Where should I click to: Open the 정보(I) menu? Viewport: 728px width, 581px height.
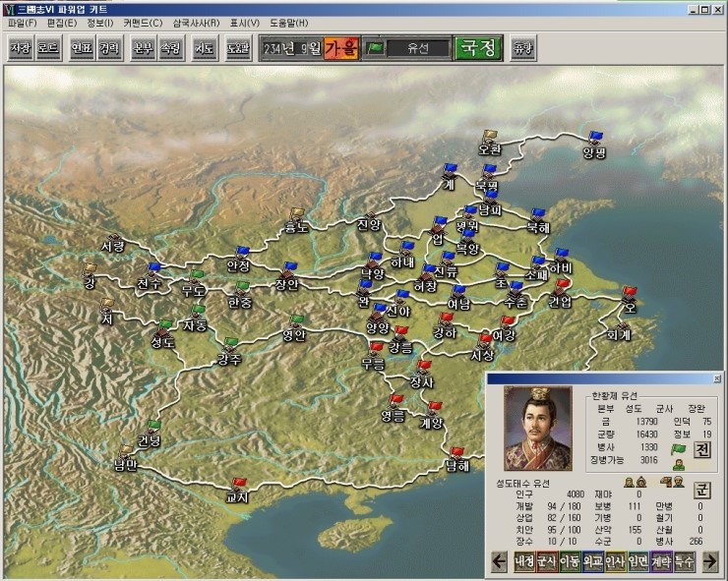(99, 24)
